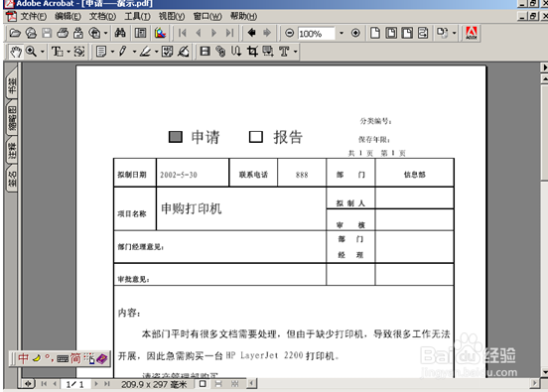This screenshot has height=392, width=548.
Task: Select the Crop tool
Action: [252, 52]
